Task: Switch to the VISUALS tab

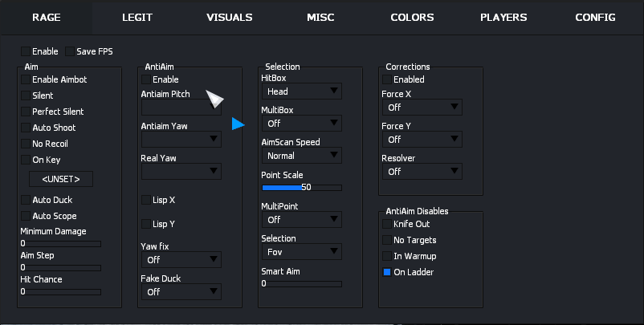Action: (x=229, y=17)
